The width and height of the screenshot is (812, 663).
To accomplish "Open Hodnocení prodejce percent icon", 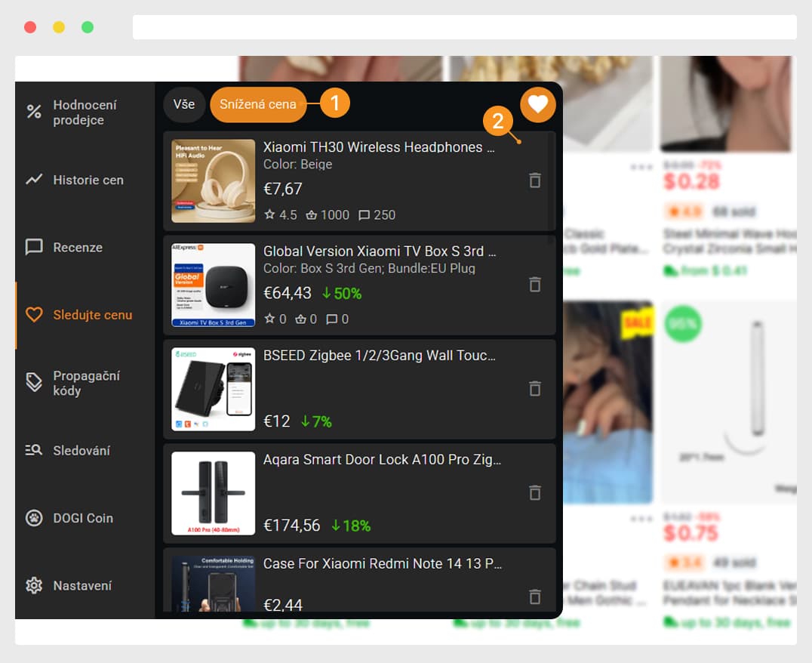I will 34,112.
